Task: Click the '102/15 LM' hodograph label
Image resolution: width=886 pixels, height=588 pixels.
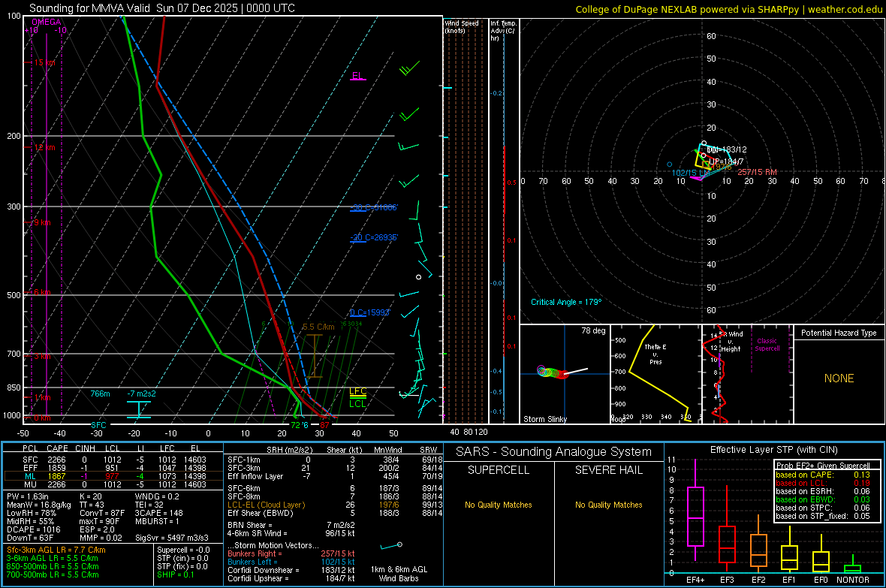Action: point(691,173)
